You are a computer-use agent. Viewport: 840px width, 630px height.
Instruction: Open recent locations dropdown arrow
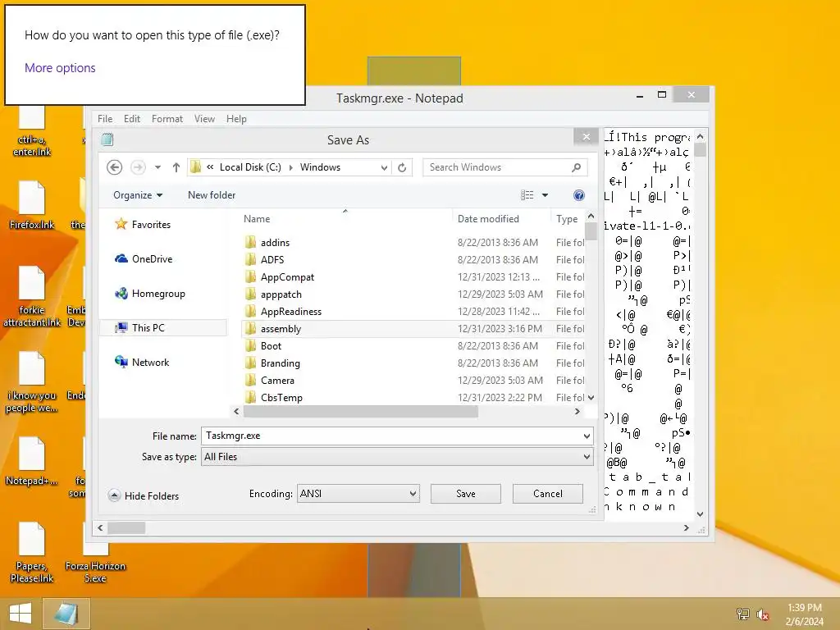click(157, 167)
